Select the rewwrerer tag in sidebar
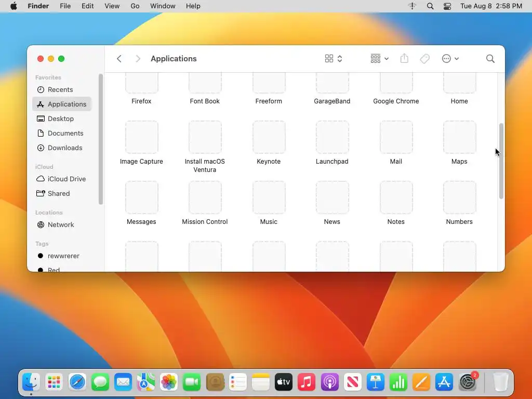The width and height of the screenshot is (532, 399). coord(62,256)
